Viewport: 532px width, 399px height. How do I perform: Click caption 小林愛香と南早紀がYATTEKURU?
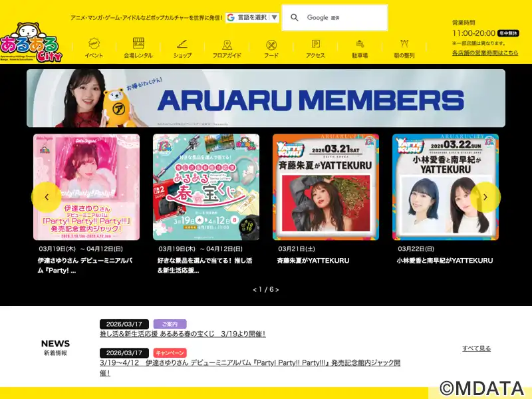click(445, 261)
